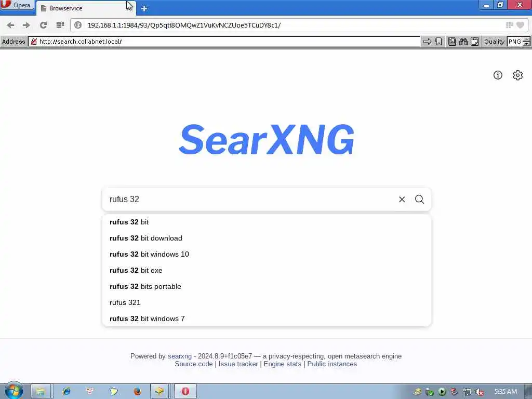Select suggestion "rufus 32 bit"
Viewport: 532px width, 399px height.
click(267, 222)
